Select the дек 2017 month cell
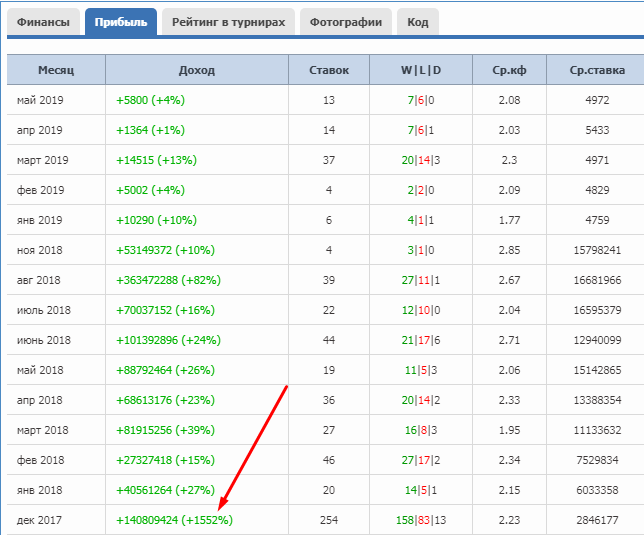This screenshot has width=644, height=536. point(39,520)
